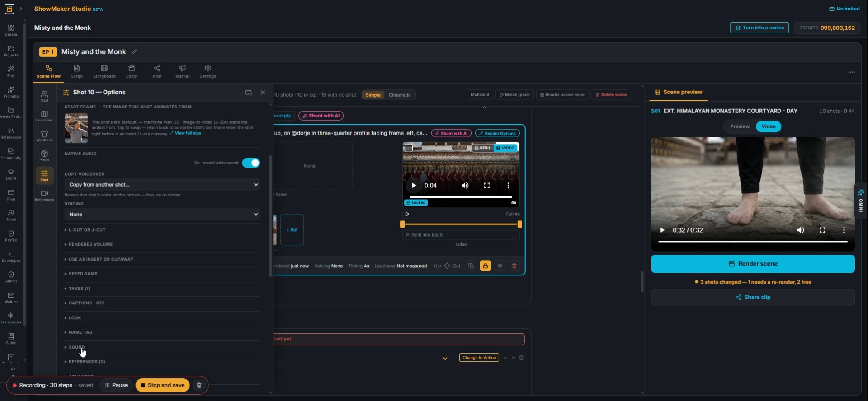Open the episode more-options ellipsis menu
Viewport: 868px width, 401px height.
point(852,72)
